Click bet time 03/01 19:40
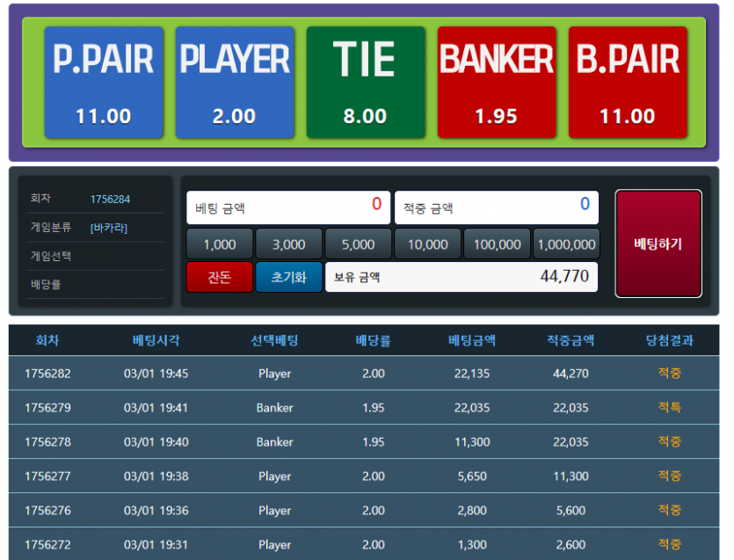734x560 pixels. [x=156, y=442]
